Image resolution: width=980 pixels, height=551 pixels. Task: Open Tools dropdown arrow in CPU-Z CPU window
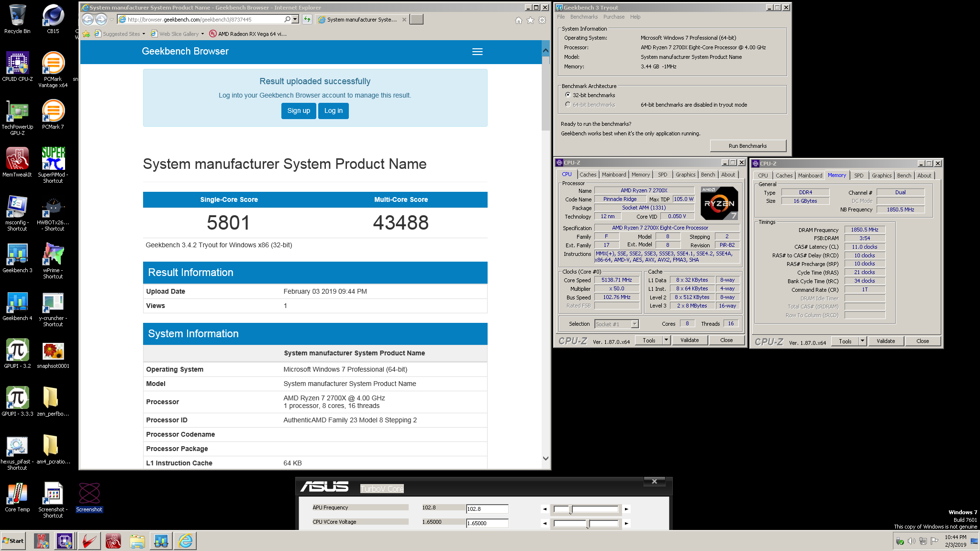(666, 340)
